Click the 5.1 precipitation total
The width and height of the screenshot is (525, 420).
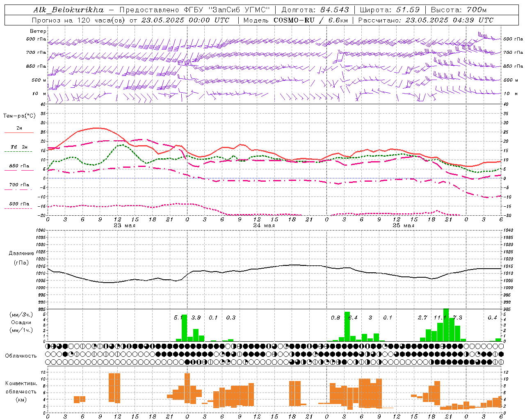(x=178, y=317)
